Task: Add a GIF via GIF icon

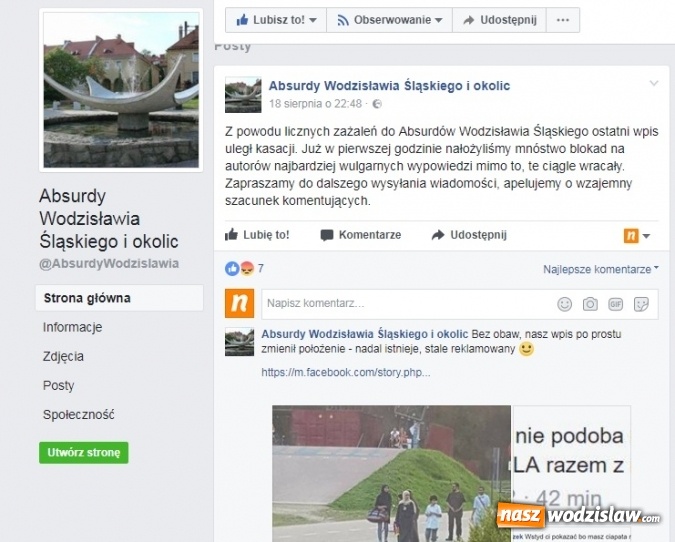Action: 615,304
